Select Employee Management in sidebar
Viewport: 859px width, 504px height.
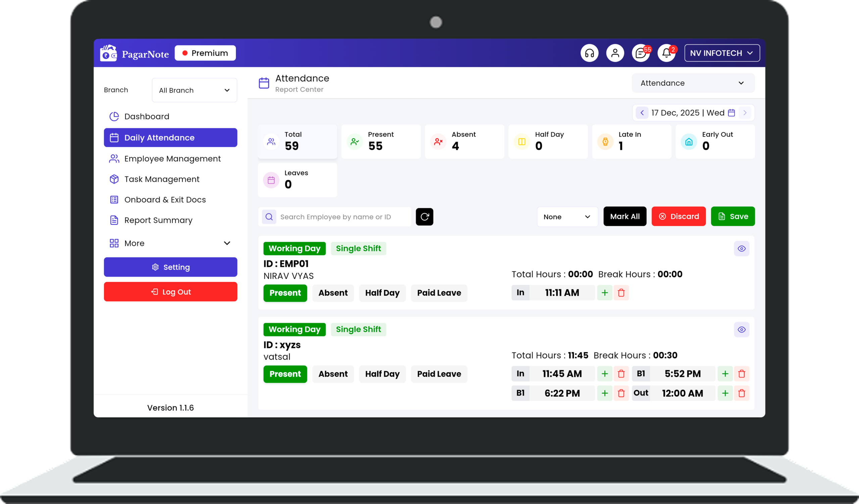(x=172, y=159)
